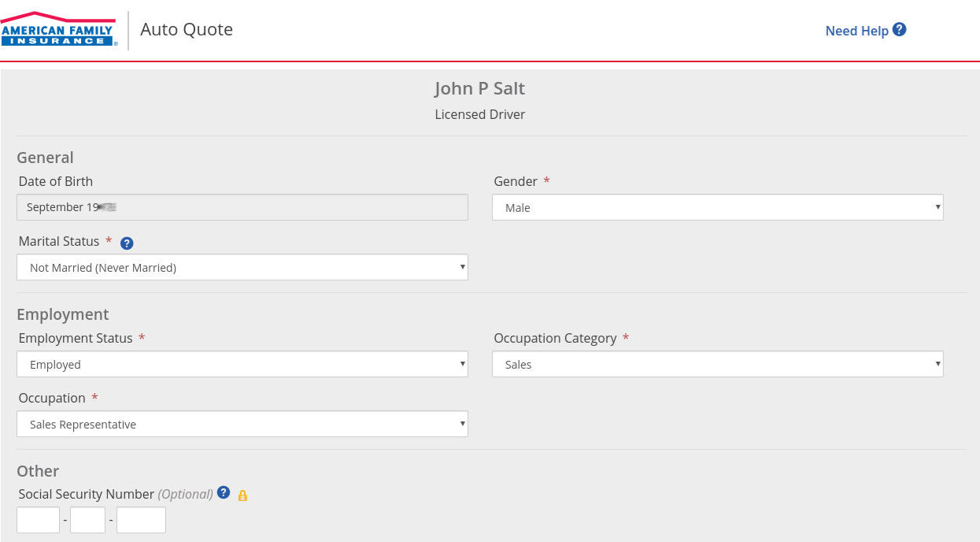Open the Occupation dropdown showing Sales Representative

[242, 425]
